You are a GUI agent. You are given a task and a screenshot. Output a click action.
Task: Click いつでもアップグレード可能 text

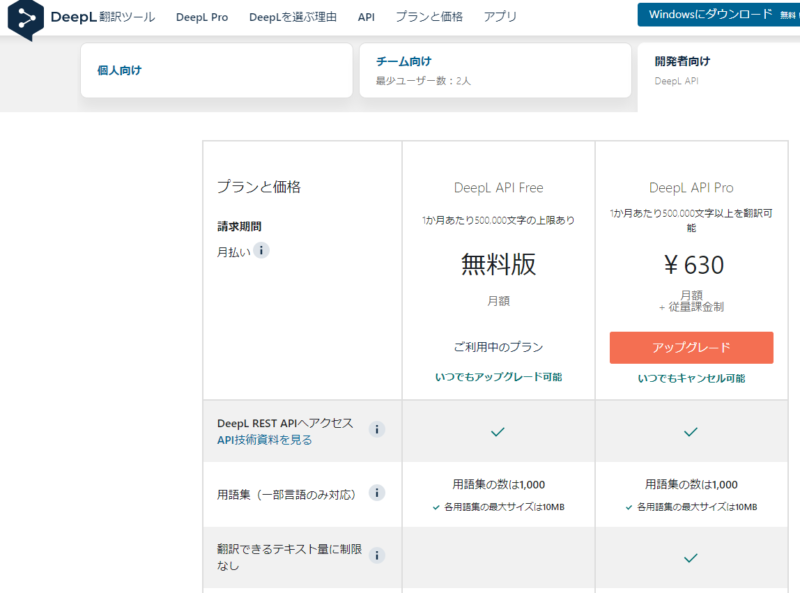(x=498, y=377)
